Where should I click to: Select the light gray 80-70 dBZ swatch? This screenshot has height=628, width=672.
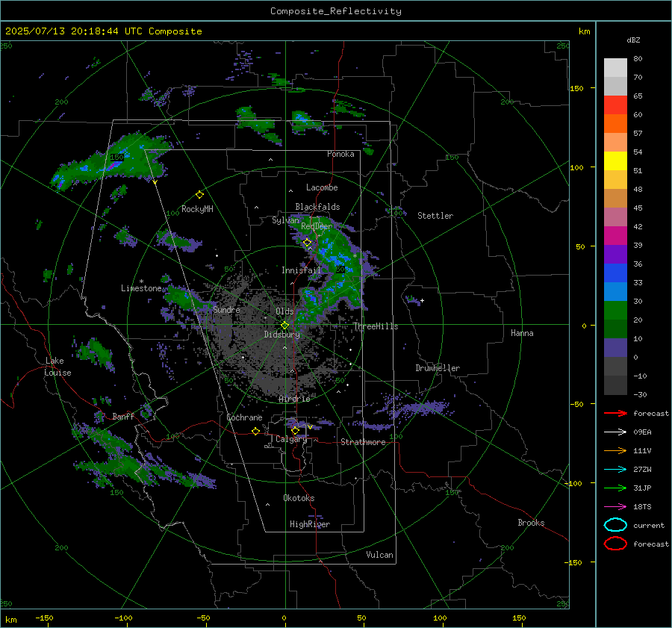point(615,68)
